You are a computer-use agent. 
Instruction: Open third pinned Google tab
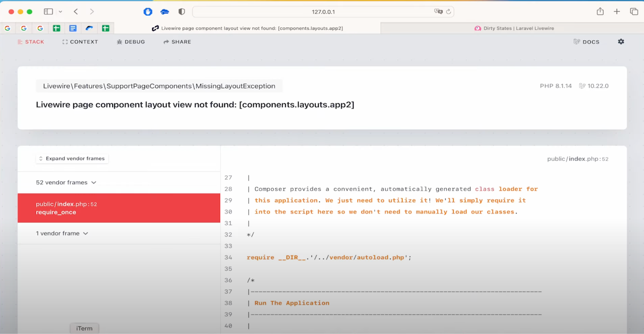click(x=40, y=28)
